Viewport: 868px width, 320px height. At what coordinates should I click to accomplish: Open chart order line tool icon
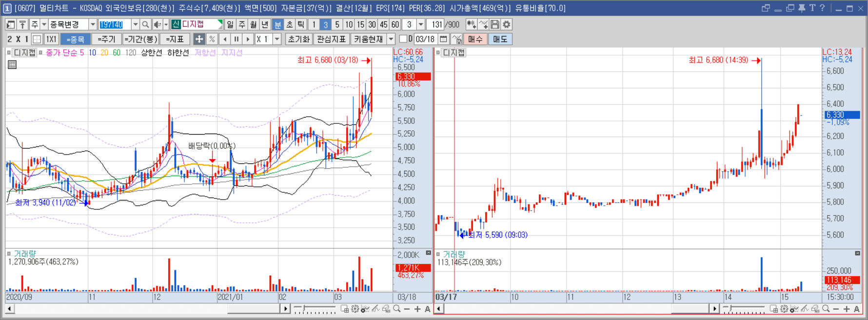point(456,39)
